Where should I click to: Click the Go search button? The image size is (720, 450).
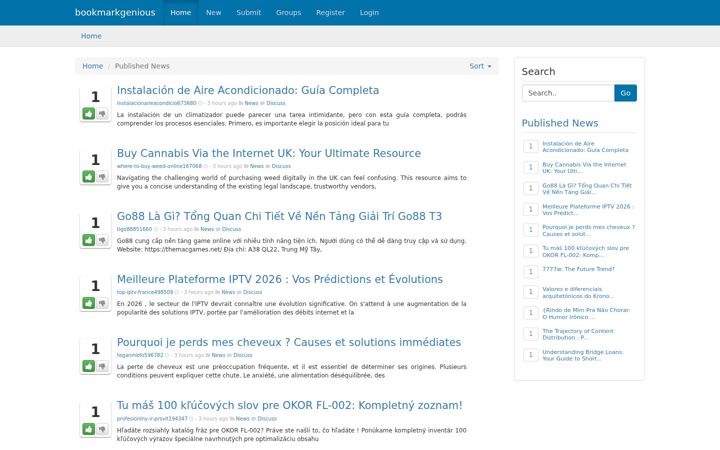[x=625, y=93]
